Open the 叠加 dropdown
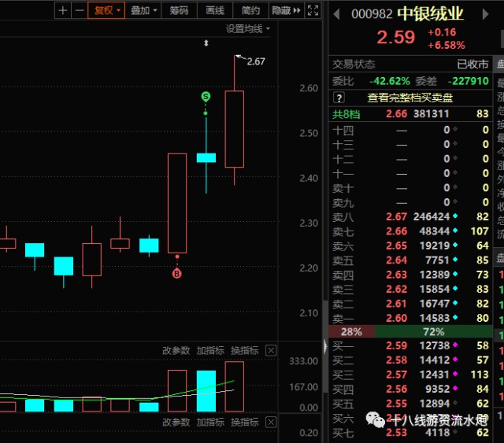The height and width of the screenshot is (443, 504). (143, 10)
